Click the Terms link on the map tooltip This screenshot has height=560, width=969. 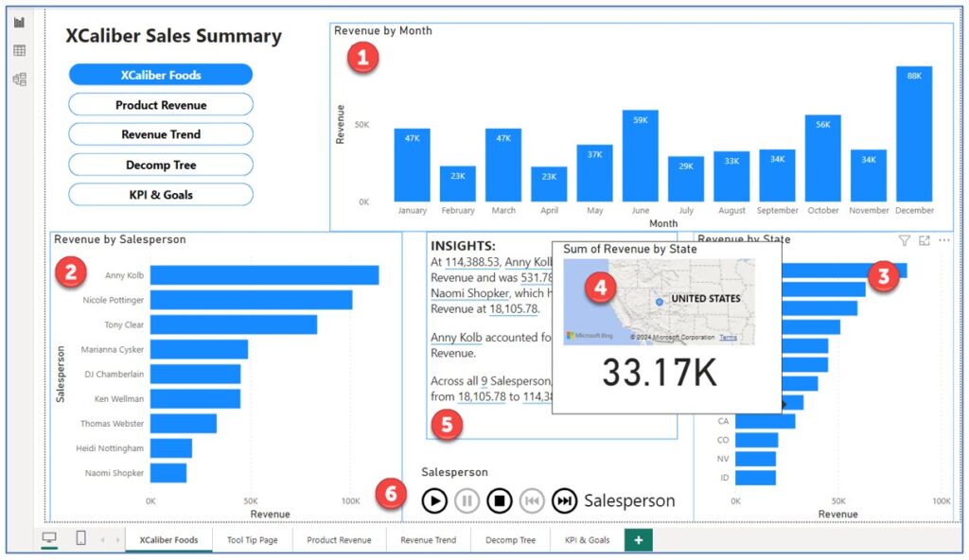click(x=728, y=338)
